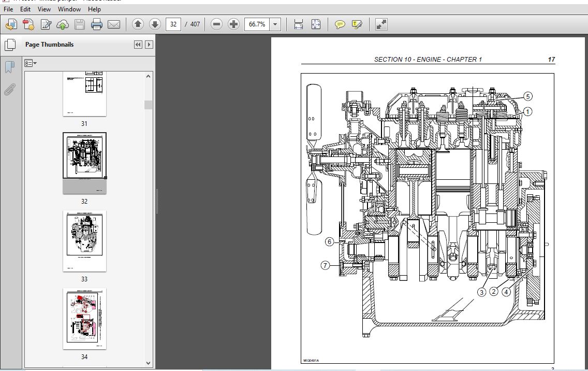Click the expand pane right-arrow button
Screen dimensions: 588x371
(x=149, y=45)
